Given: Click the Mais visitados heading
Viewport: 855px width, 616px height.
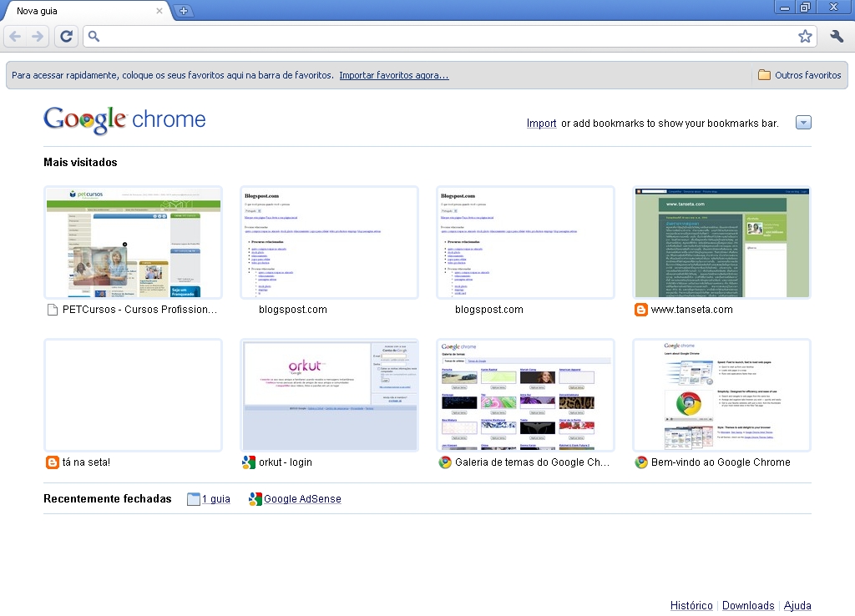Looking at the screenshot, I should pos(80,163).
